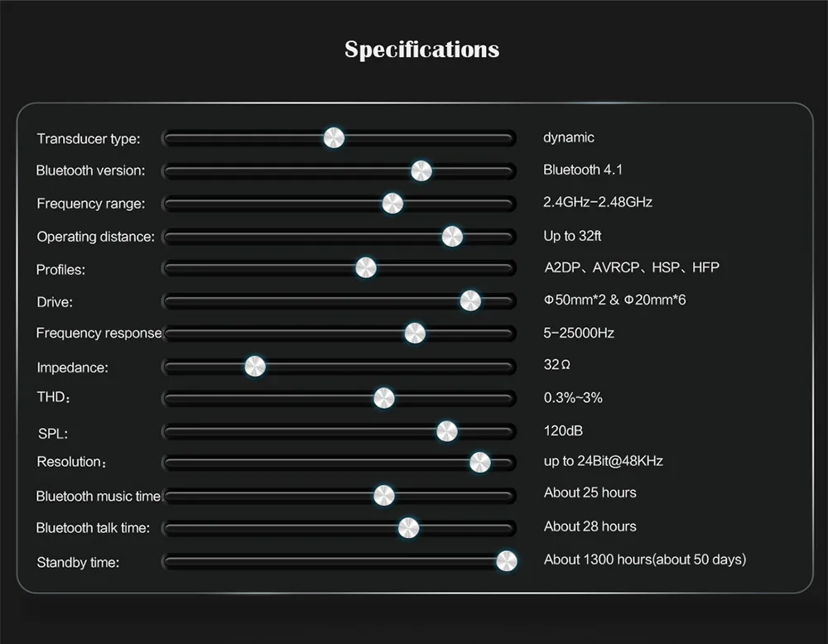Select the Drive slider knob
Screen dimensions: 828x644
pyautogui.click(x=470, y=300)
